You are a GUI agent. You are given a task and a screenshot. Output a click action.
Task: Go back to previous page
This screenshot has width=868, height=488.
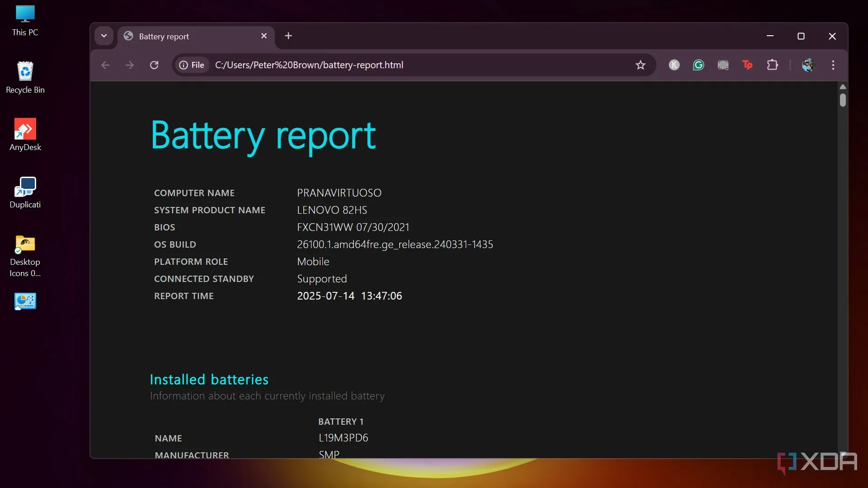pyautogui.click(x=105, y=65)
